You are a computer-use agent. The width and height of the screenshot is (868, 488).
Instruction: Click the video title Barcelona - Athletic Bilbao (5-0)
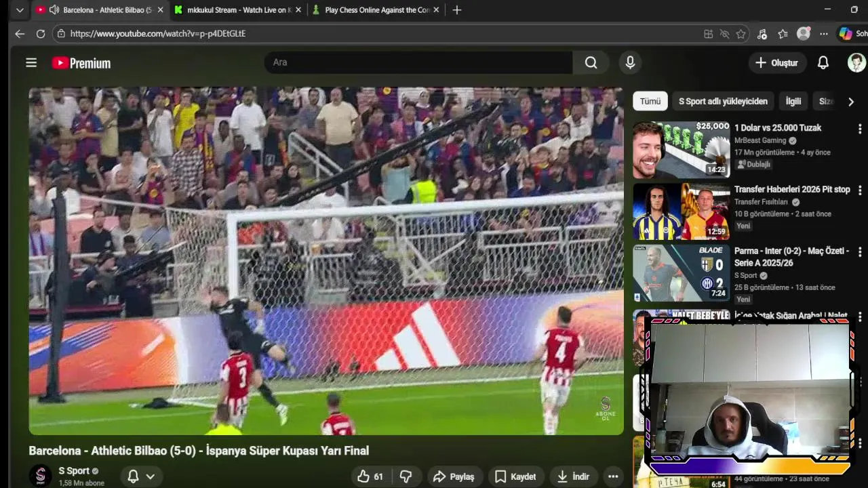199,451
